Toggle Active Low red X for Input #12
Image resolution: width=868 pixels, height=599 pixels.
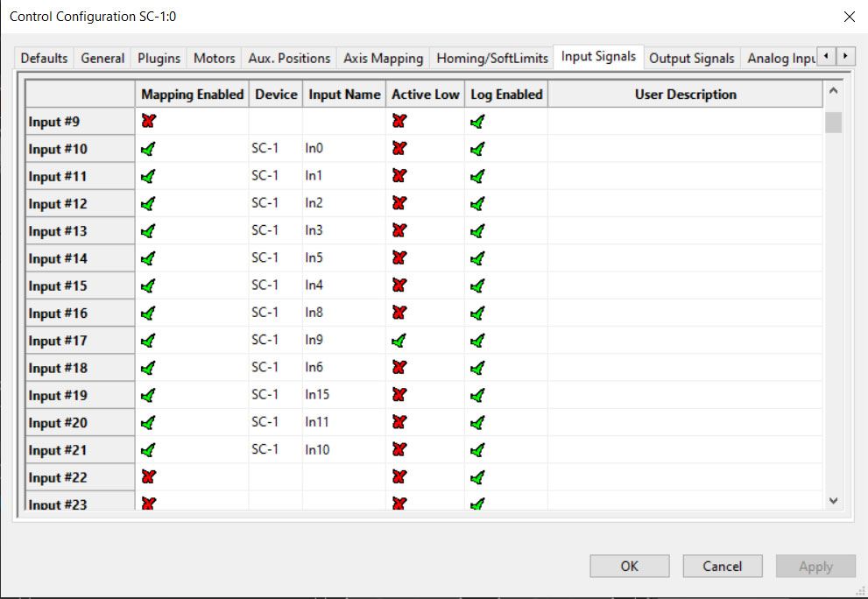[x=399, y=203]
